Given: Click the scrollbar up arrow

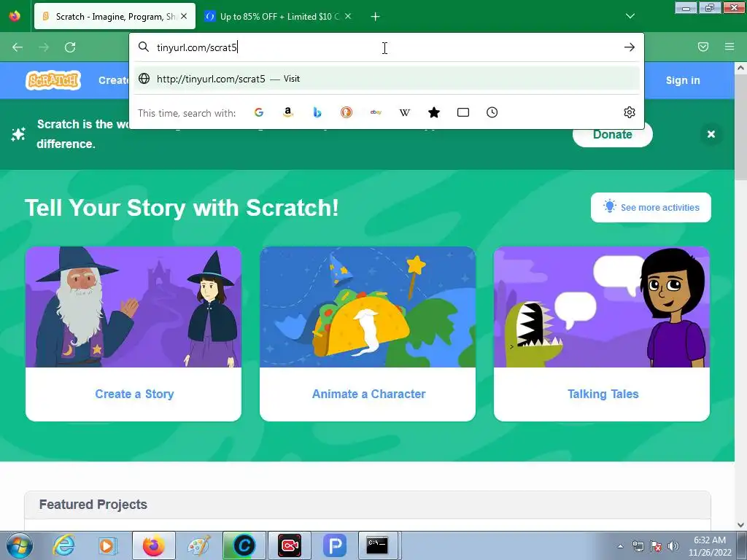Looking at the screenshot, I should tap(741, 68).
